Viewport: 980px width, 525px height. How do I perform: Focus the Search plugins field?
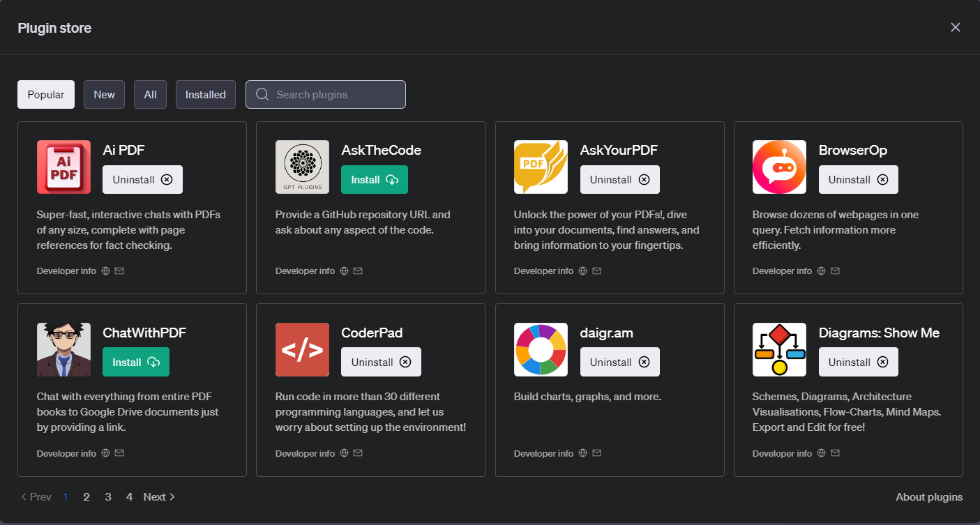[x=335, y=95]
